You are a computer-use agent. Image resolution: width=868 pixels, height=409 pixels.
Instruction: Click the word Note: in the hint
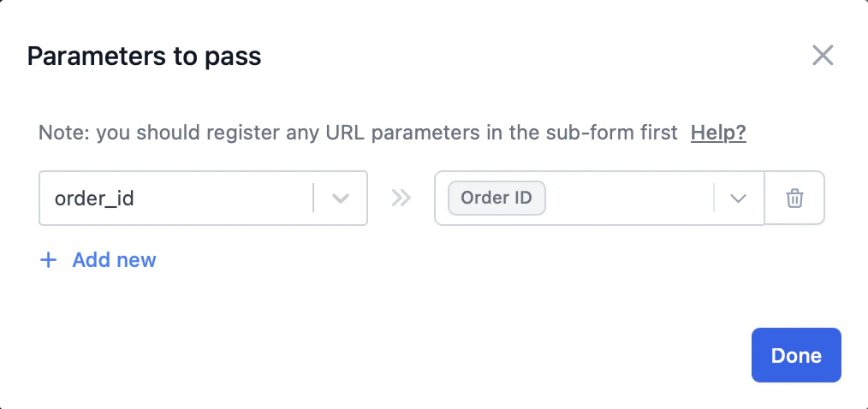click(x=64, y=133)
